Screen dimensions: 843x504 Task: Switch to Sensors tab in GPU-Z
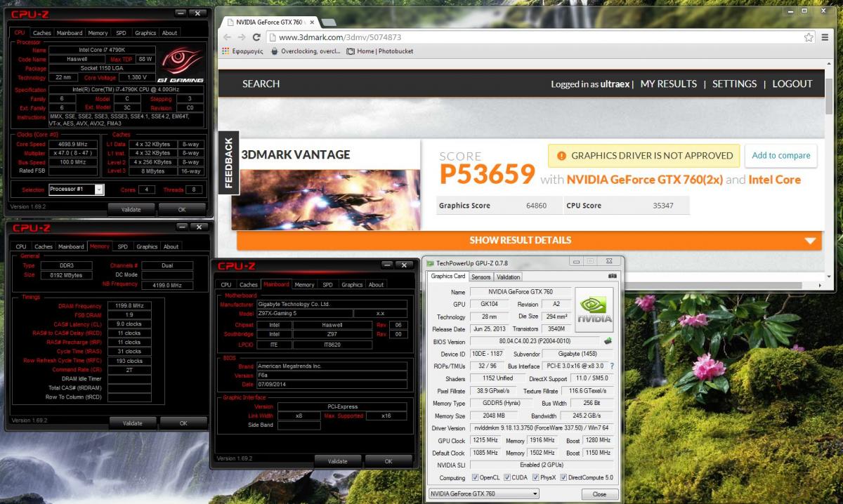(481, 277)
